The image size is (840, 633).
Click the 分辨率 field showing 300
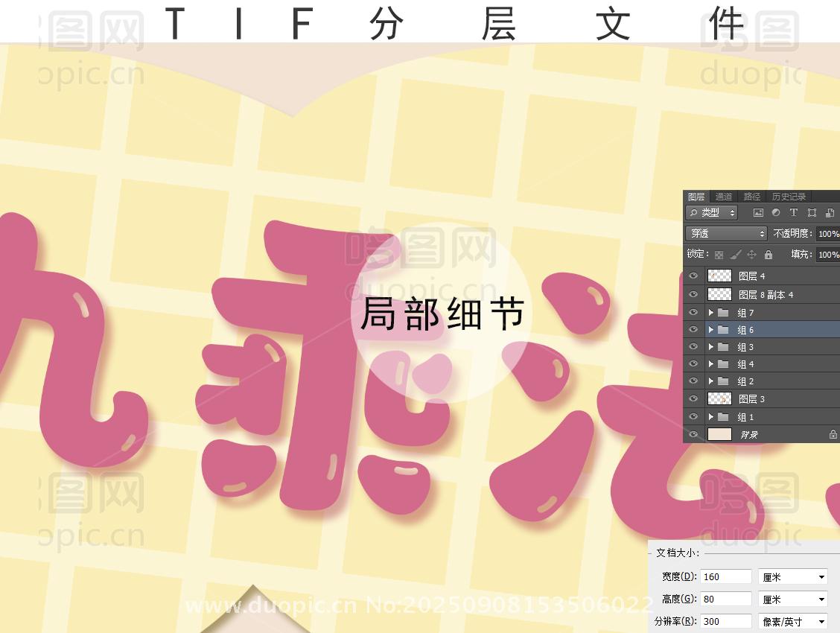coord(726,622)
